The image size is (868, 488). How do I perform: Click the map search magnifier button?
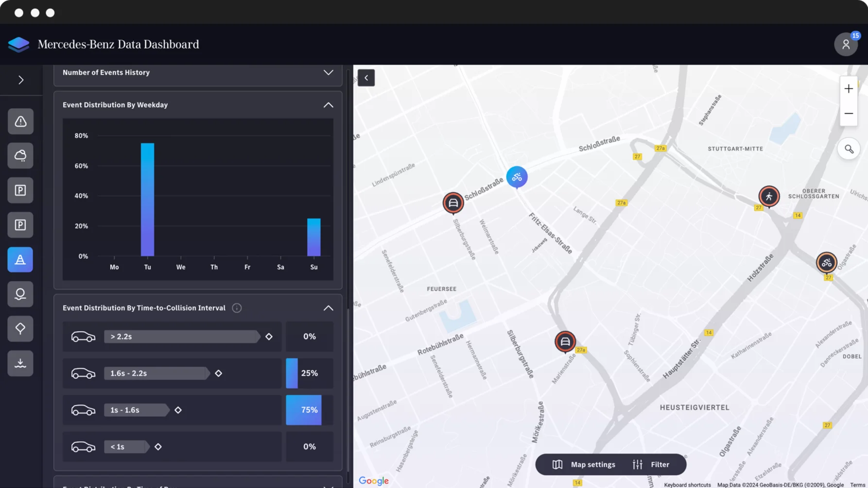point(849,149)
